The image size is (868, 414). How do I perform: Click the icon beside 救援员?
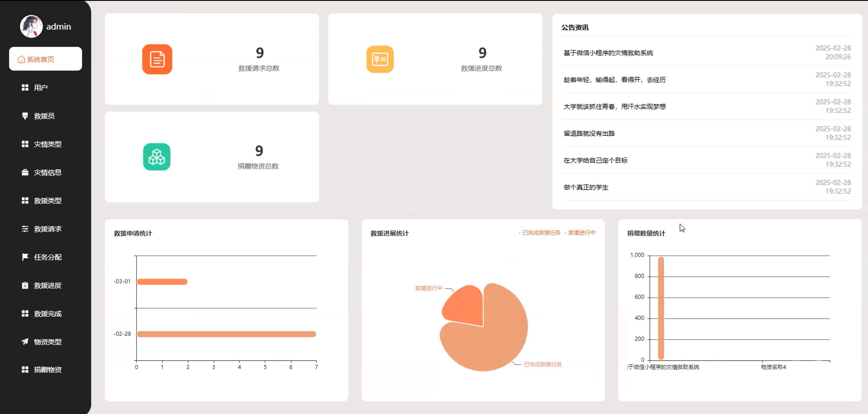click(x=25, y=116)
